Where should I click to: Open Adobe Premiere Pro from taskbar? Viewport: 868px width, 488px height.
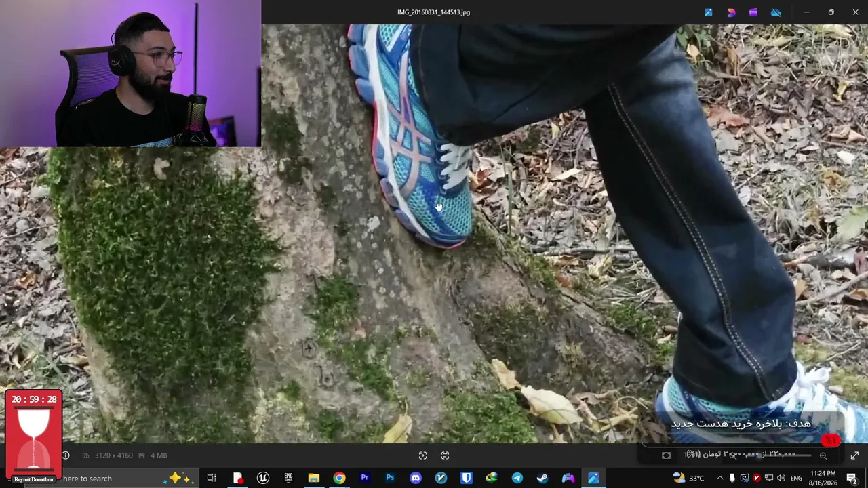pyautogui.click(x=364, y=479)
